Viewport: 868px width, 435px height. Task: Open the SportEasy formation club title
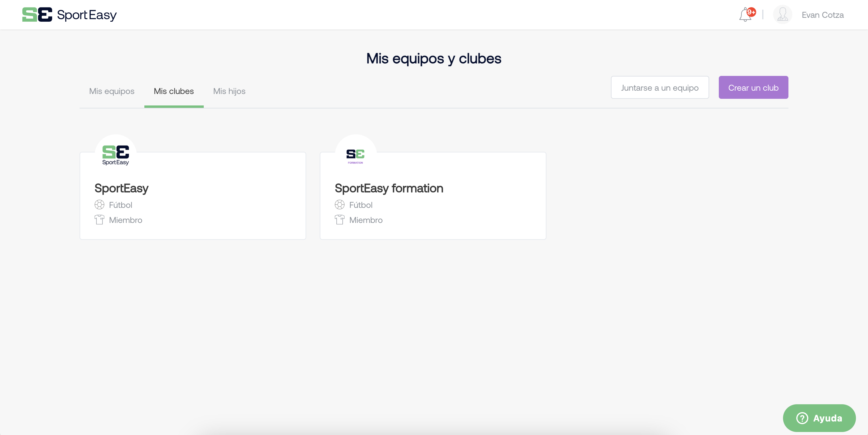coord(389,188)
